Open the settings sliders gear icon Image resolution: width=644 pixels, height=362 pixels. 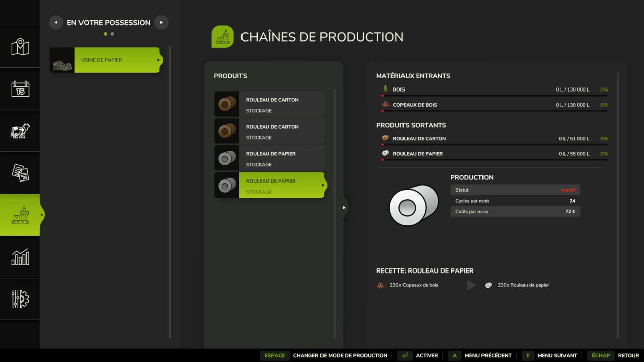20,299
